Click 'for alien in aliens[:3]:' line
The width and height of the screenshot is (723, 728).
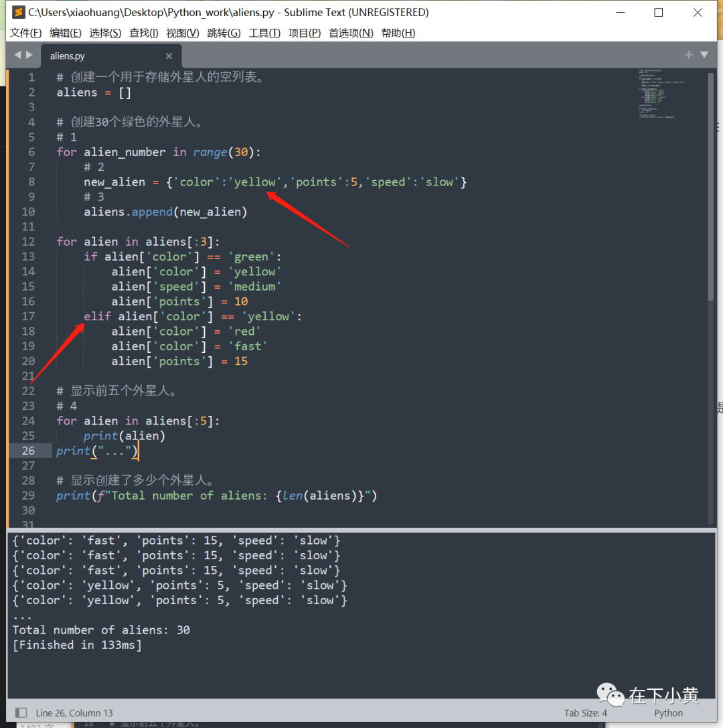(x=138, y=242)
